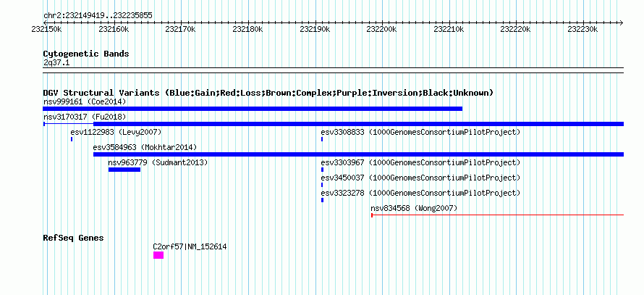Click the 232220k ruler tick label
The height and width of the screenshot is (295, 644).
[x=516, y=29]
